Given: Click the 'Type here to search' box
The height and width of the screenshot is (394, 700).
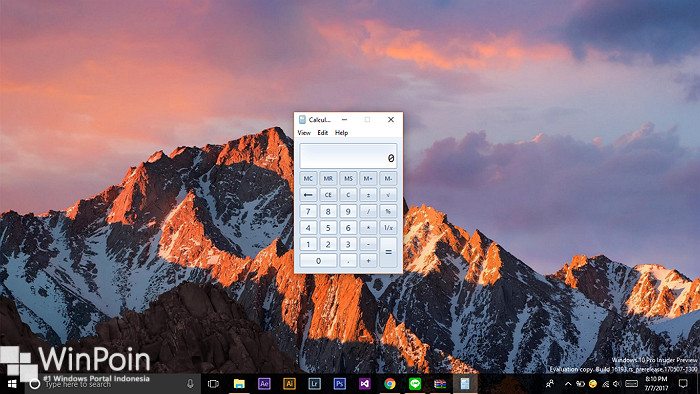Looking at the screenshot, I should (x=112, y=384).
